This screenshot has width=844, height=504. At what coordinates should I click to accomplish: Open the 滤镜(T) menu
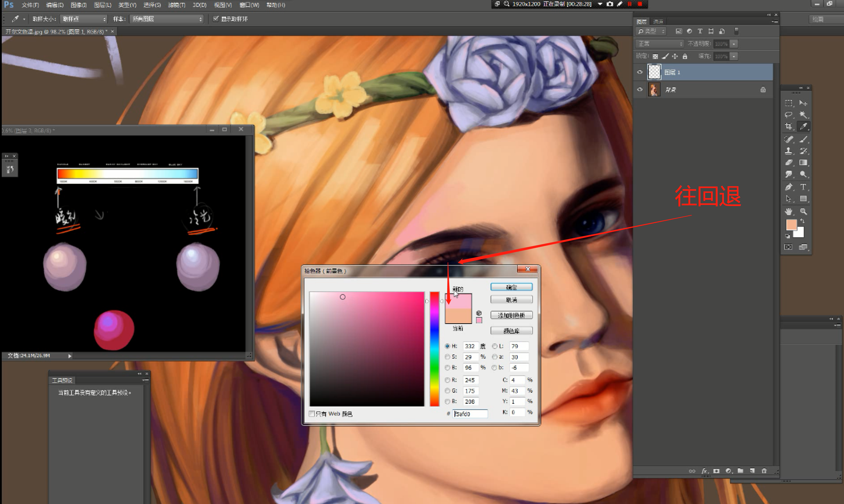click(176, 5)
